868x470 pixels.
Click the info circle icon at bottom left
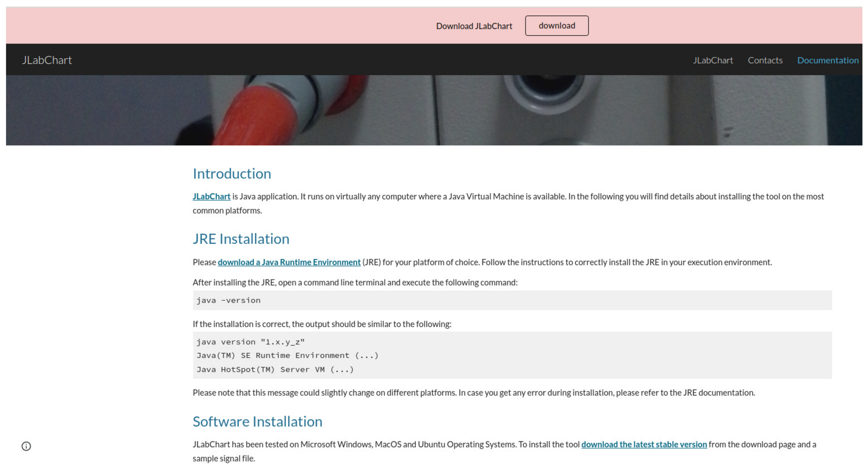[26, 446]
